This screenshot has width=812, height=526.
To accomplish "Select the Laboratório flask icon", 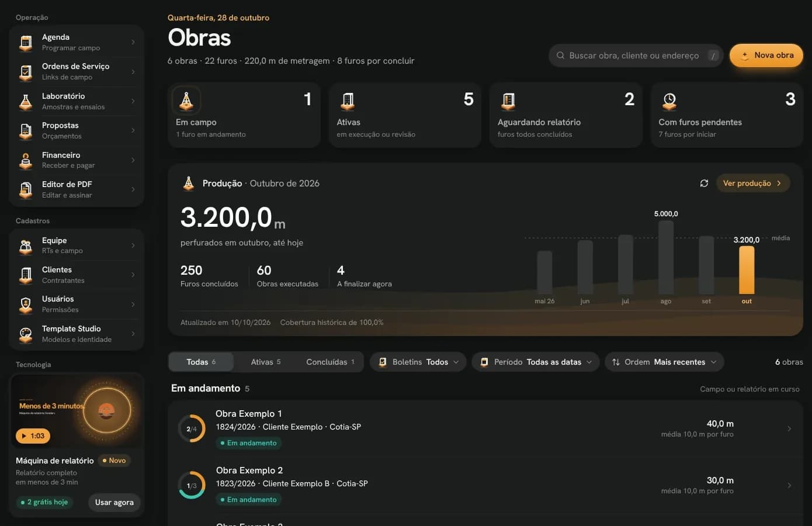I will (26, 102).
